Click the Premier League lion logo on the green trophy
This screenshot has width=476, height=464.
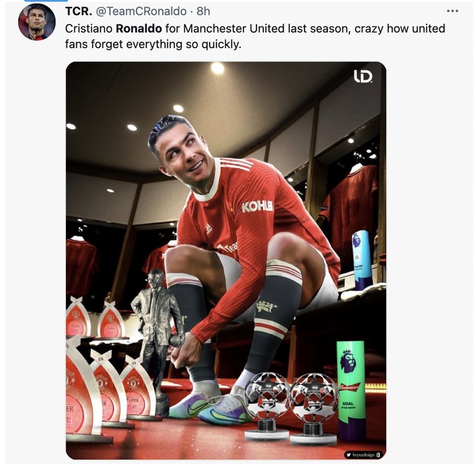[348, 363]
